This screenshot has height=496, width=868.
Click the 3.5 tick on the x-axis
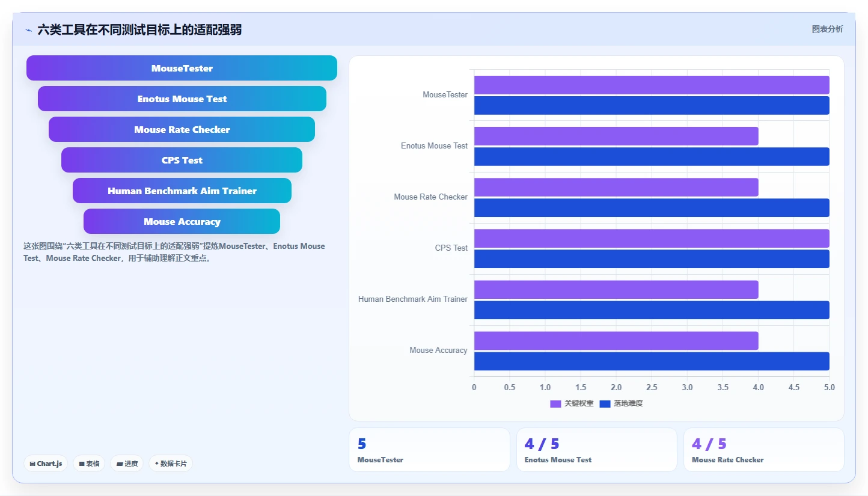(723, 387)
